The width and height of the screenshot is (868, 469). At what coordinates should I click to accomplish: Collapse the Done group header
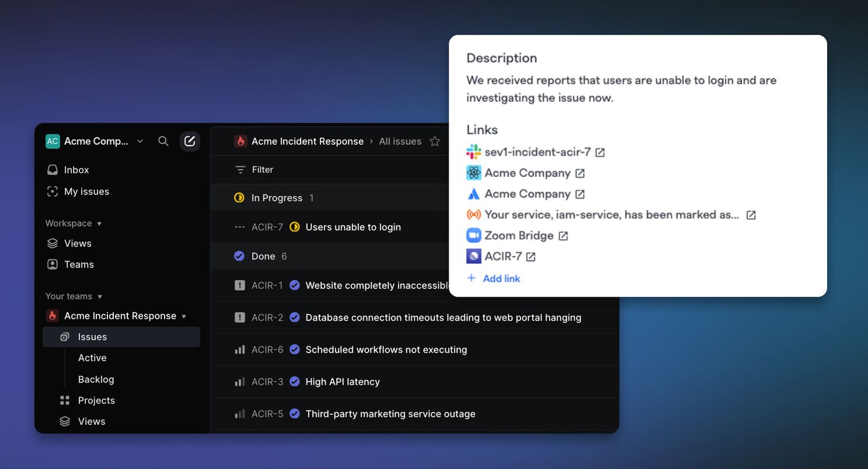263,256
